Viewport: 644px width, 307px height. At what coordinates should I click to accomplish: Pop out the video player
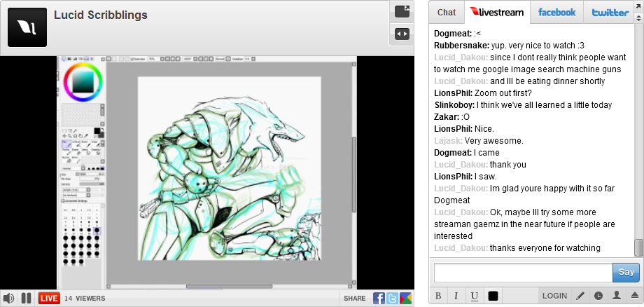tap(402, 11)
